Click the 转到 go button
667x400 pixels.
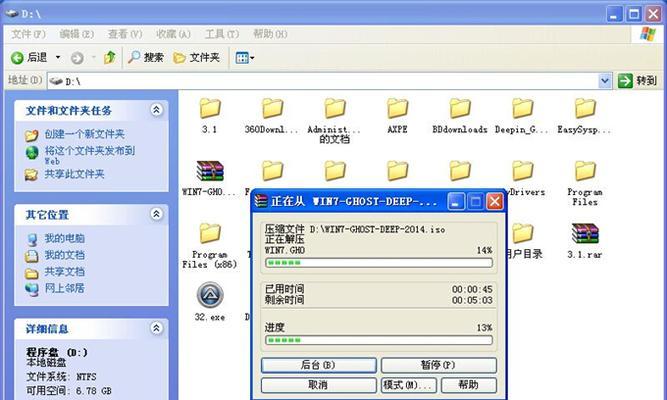pos(637,80)
